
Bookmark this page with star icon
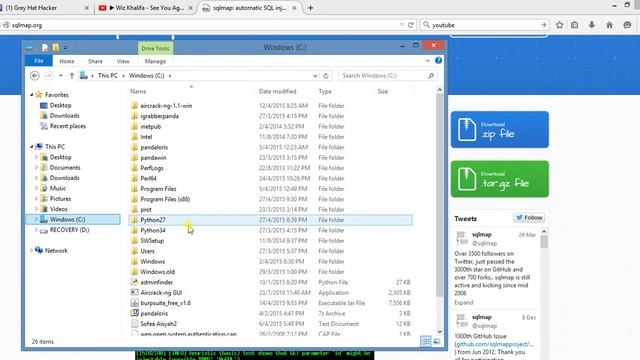click(560, 25)
